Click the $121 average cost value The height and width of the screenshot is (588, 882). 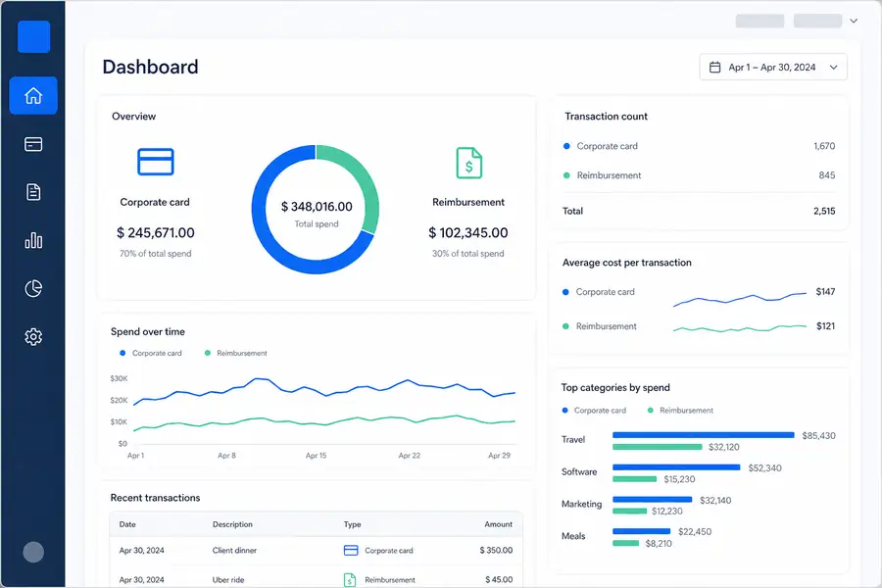pos(826,326)
